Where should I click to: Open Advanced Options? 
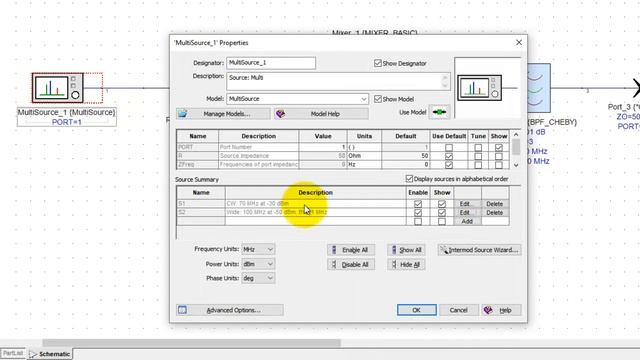tap(229, 310)
